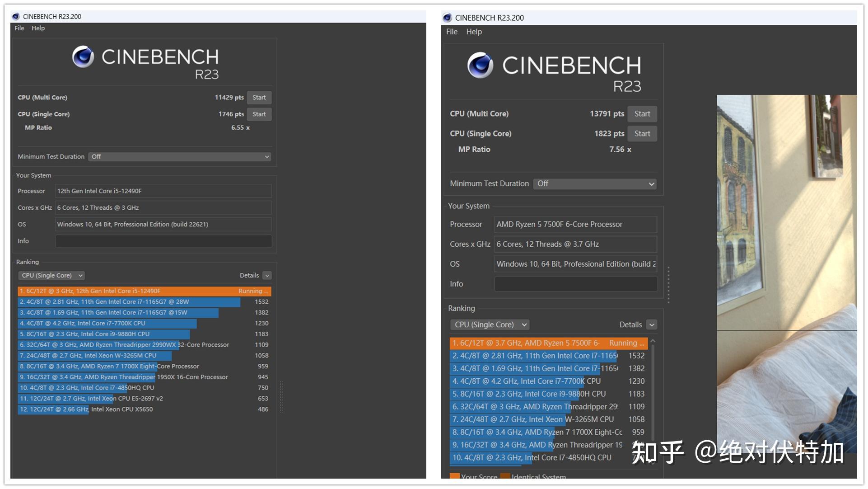Open Help menu in left Cinebench window
Viewport: 868px width, 489px height.
click(x=38, y=28)
